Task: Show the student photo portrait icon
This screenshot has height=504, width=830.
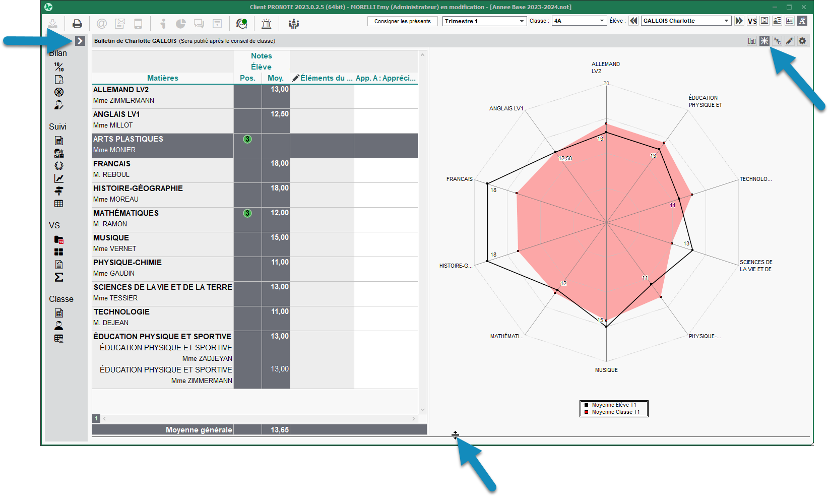Action: coord(764,21)
